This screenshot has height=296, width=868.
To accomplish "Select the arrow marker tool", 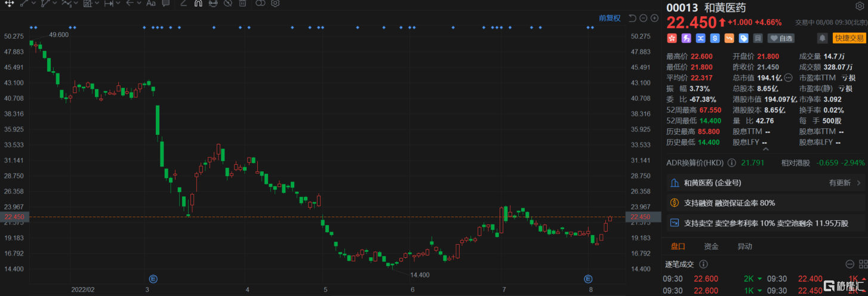I will (130, 3).
